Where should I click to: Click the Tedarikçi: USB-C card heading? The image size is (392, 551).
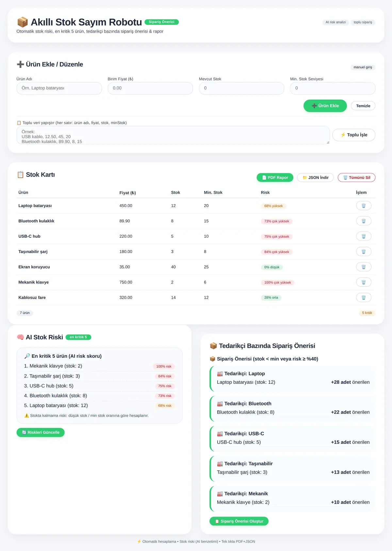[x=240, y=434]
